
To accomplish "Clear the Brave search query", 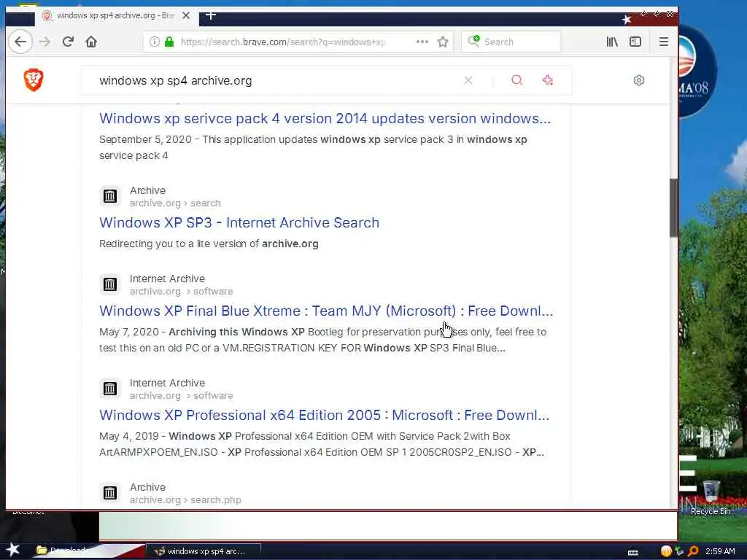I will pos(468,80).
